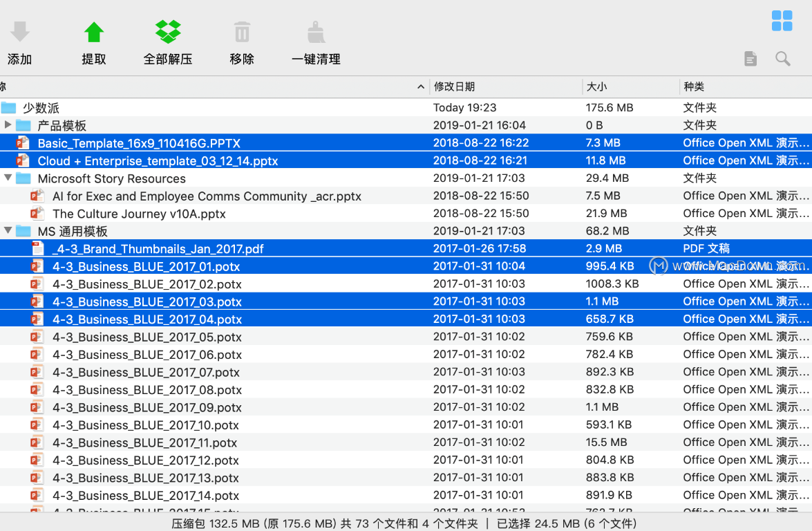Click the 一键清理 toolbar label
Screen dimensions: 812x531
pyautogui.click(x=316, y=59)
